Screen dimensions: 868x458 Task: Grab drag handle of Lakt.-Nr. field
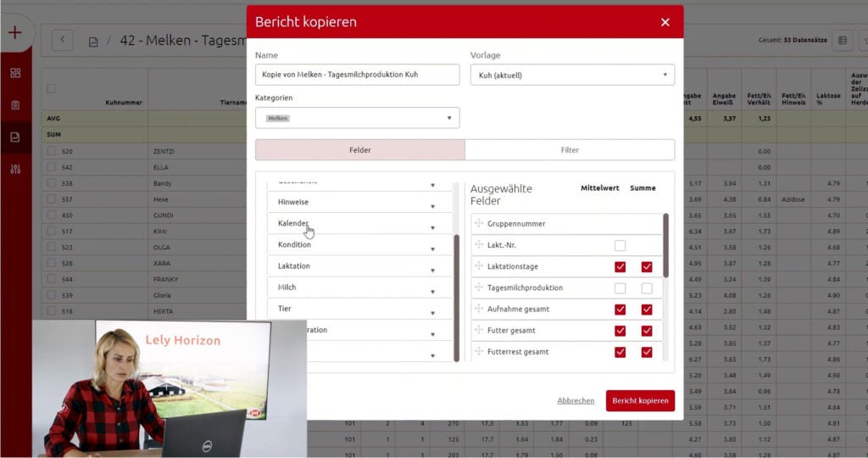click(479, 244)
